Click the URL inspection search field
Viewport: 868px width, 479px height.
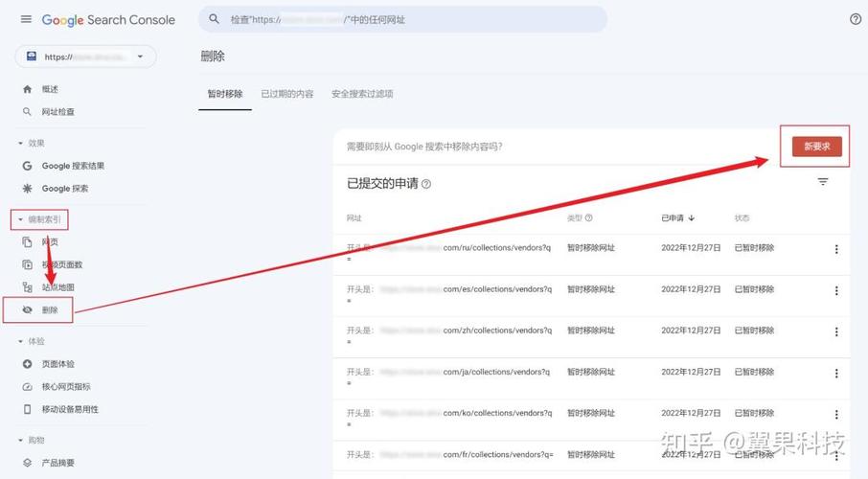402,19
